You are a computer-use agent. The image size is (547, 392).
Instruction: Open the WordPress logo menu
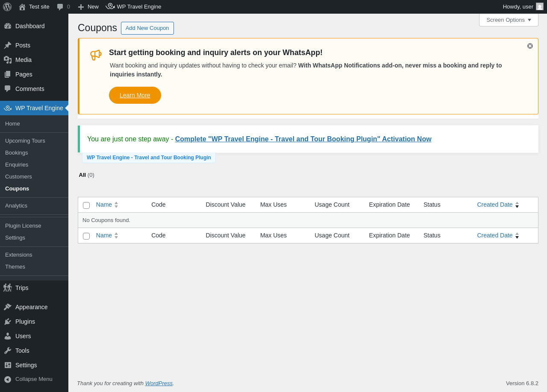(7, 7)
